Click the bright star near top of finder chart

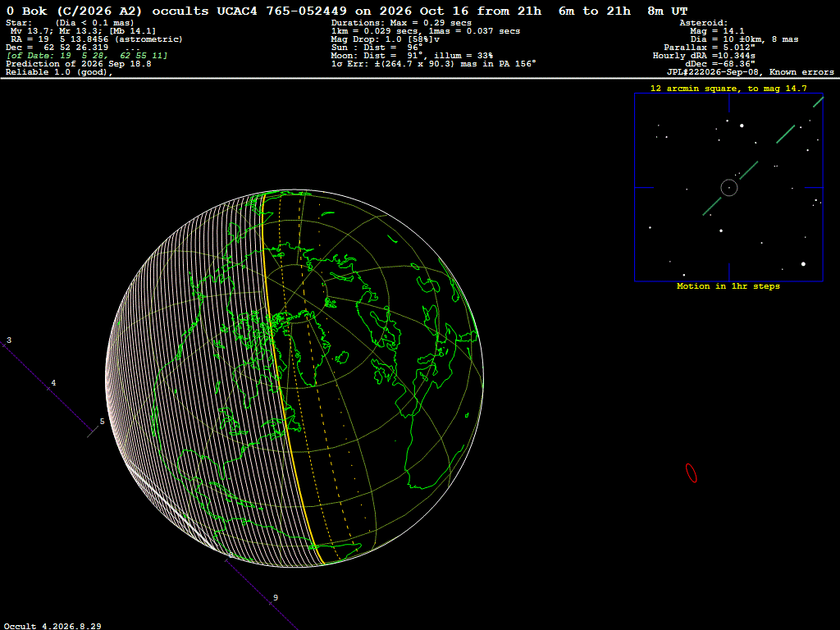(742, 126)
